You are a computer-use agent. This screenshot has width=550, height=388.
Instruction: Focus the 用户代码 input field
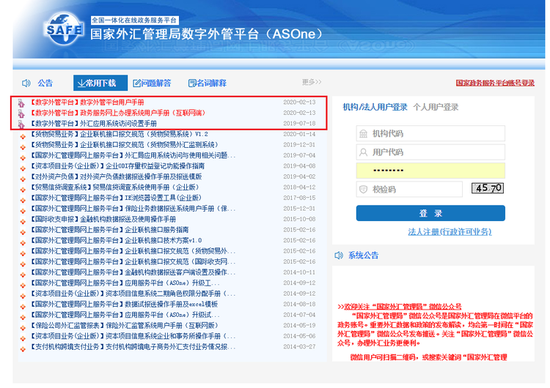(430, 152)
